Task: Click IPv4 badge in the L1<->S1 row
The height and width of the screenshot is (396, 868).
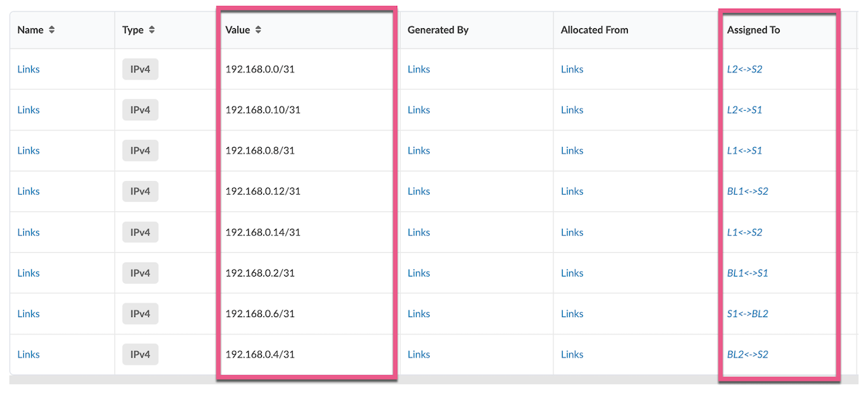Action: (140, 151)
